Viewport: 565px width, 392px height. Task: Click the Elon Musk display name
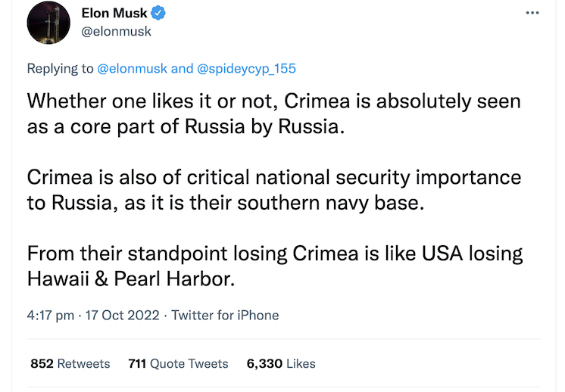point(114,13)
